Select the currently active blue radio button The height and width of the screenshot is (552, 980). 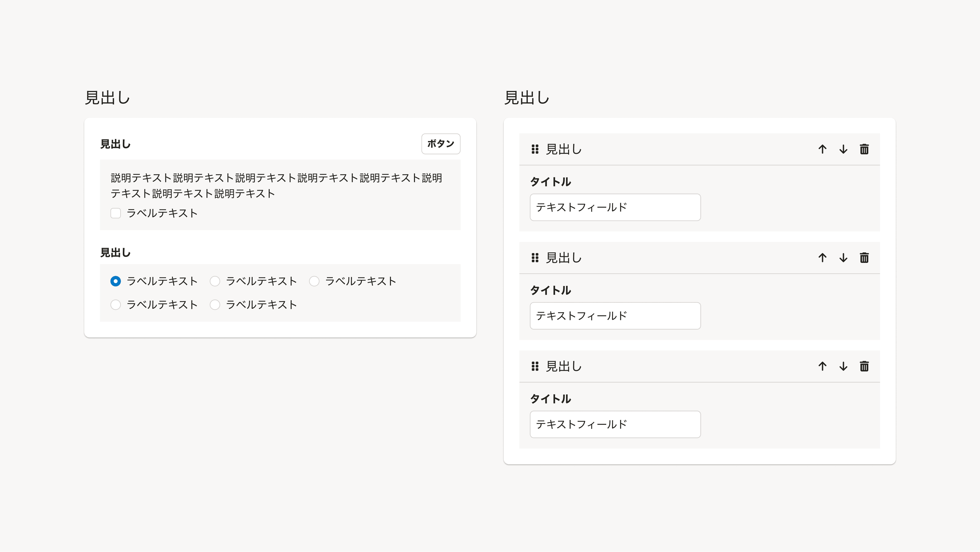[116, 281]
